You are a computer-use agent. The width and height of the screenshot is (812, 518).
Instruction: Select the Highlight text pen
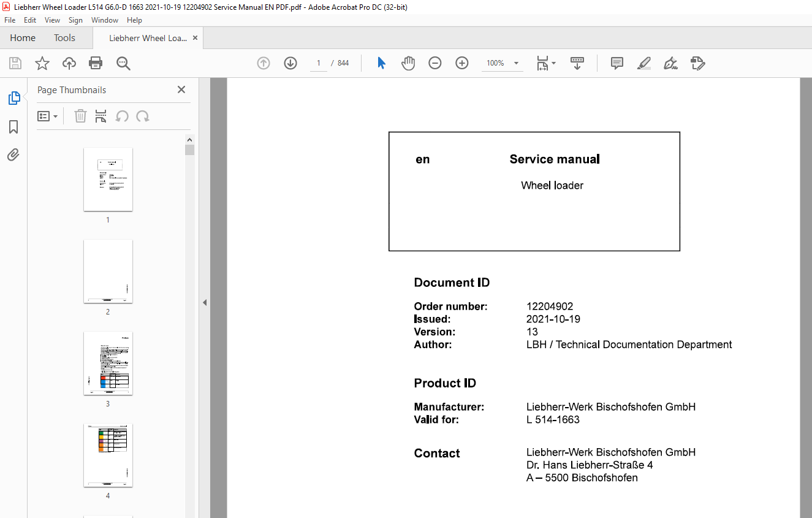pyautogui.click(x=644, y=63)
